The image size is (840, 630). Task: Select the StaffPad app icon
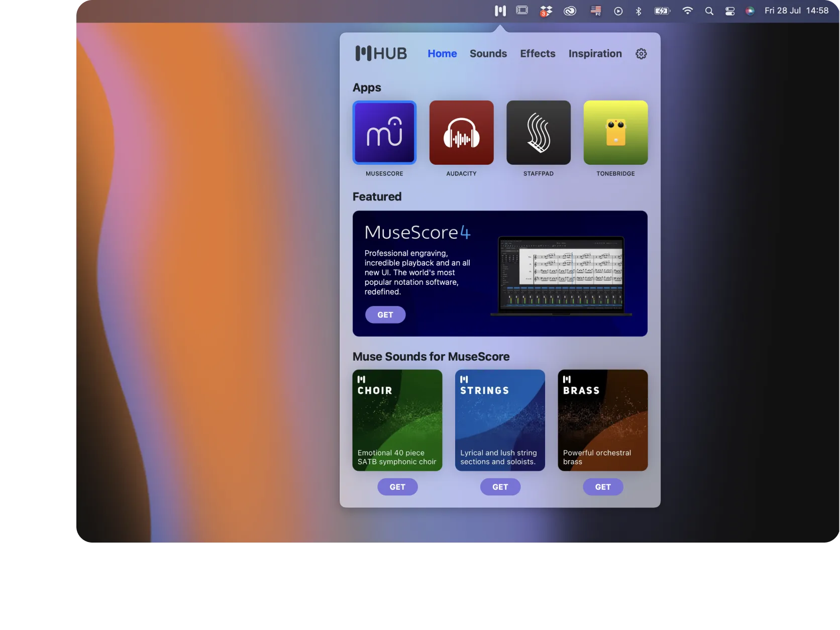[x=538, y=133]
